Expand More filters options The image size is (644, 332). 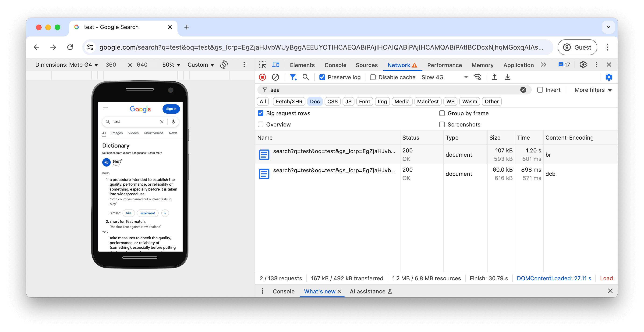[592, 90]
